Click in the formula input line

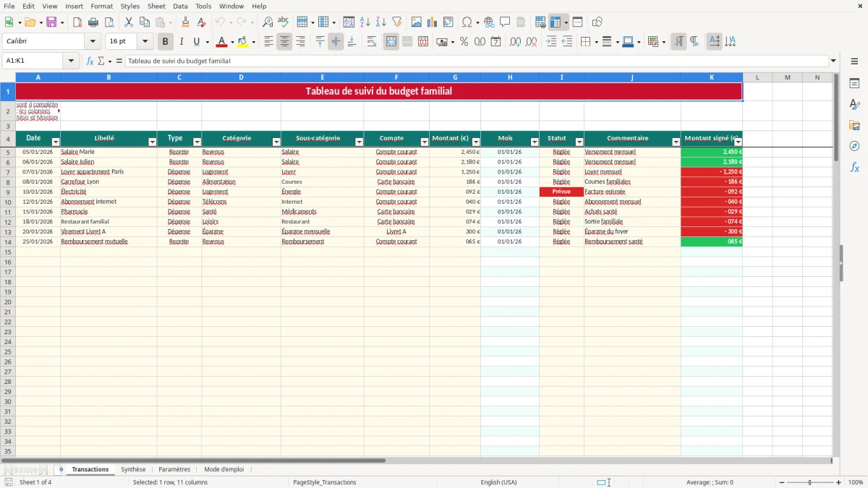tap(476, 61)
